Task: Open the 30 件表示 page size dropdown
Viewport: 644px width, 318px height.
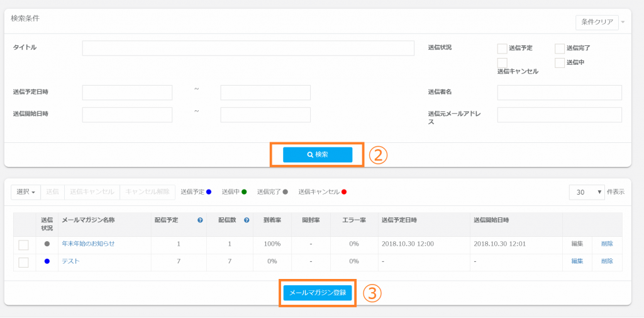Action: click(586, 192)
